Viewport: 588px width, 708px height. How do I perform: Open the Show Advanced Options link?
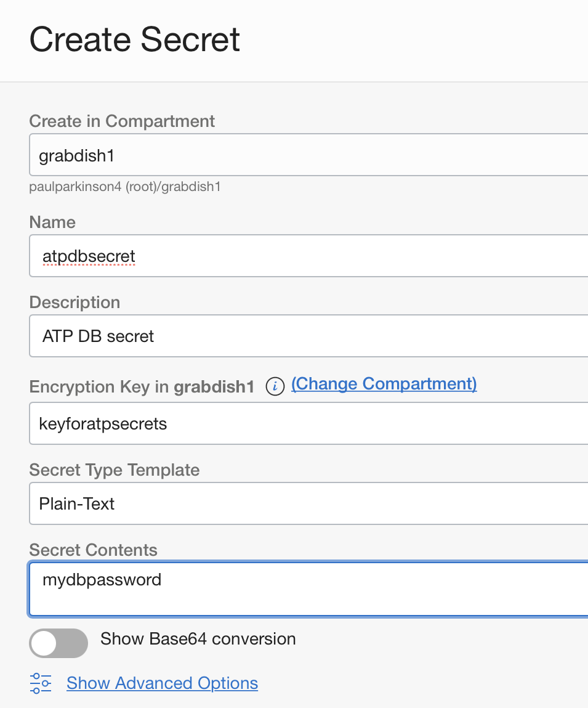(x=162, y=683)
